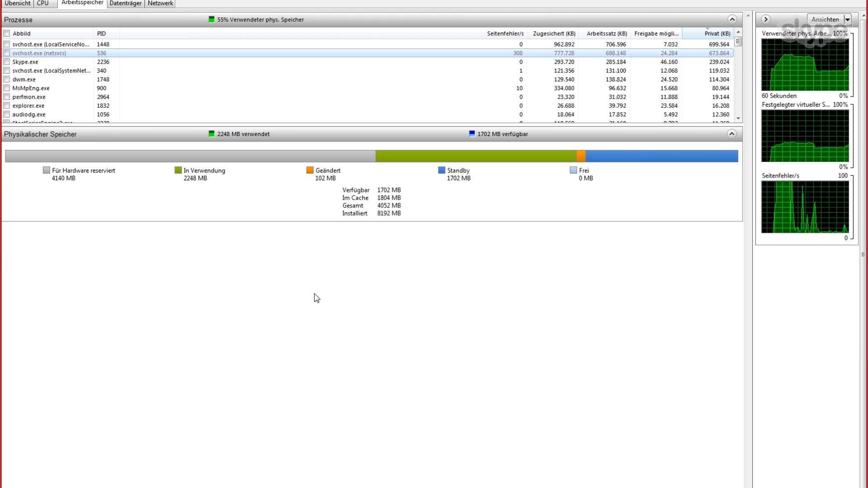The height and width of the screenshot is (488, 868).
Task: Collapse the Prozesse section with chevron
Action: click(x=732, y=19)
